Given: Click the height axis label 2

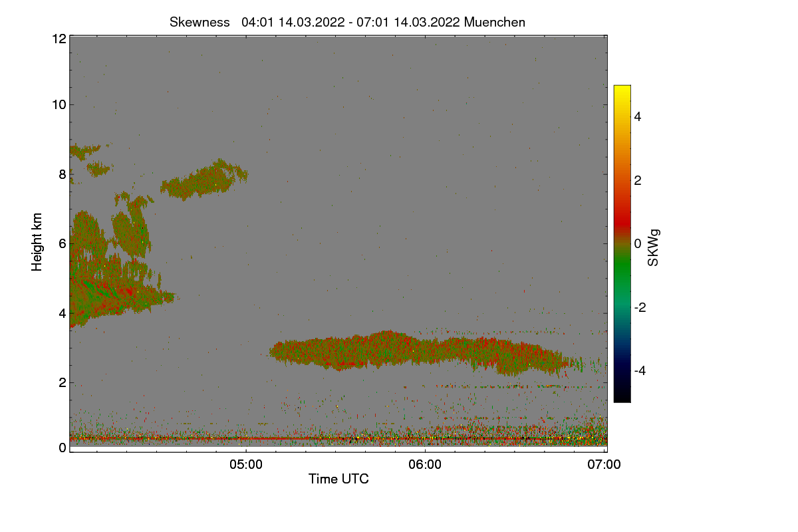Looking at the screenshot, I should click(62, 382).
